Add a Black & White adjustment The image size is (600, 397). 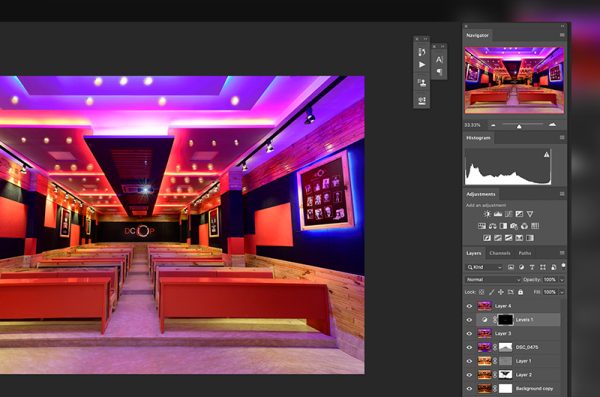(x=503, y=226)
